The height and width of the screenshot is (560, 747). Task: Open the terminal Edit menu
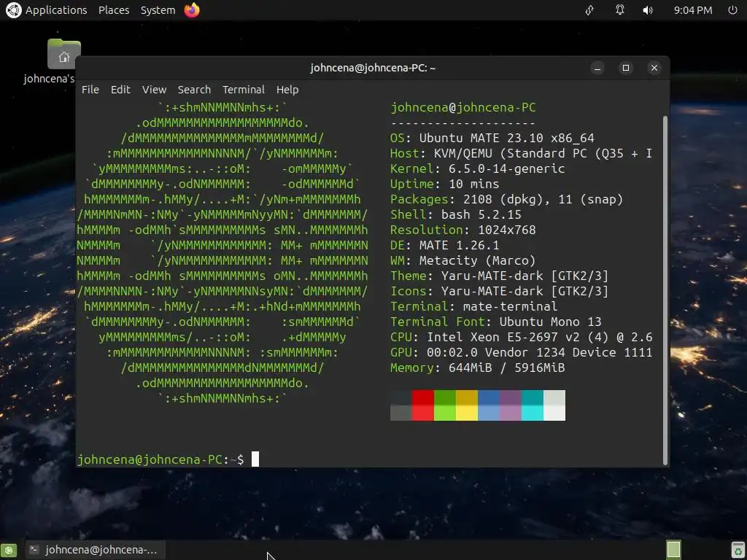[x=120, y=90]
